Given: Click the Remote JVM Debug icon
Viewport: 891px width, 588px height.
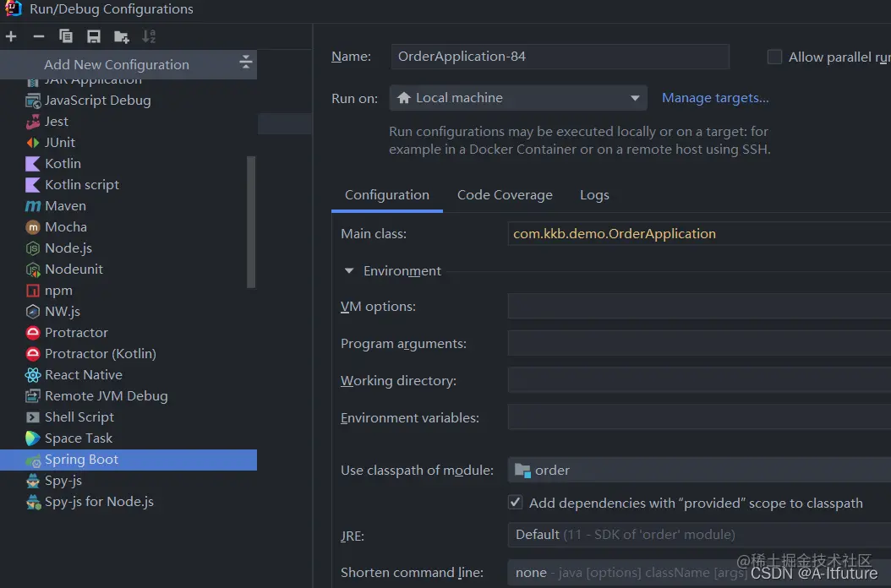Looking at the screenshot, I should (33, 396).
